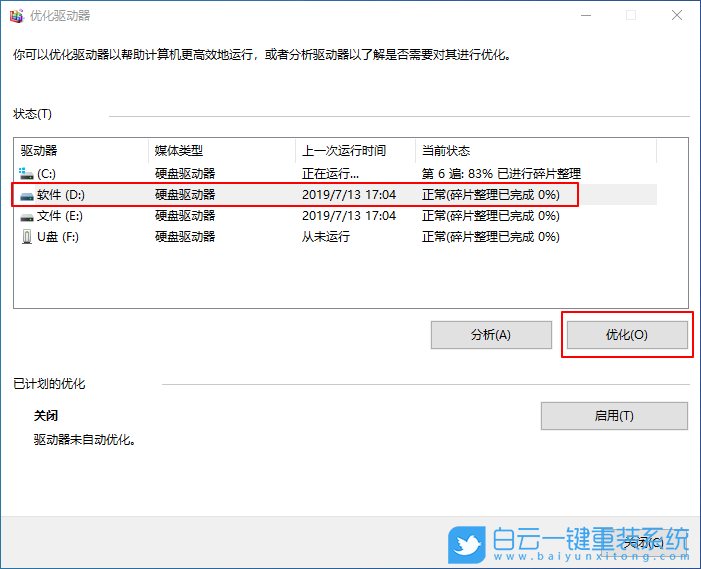Click E drive's last run time 2019/7/13 17:04
Image resolution: width=701 pixels, height=569 pixels.
pos(349,216)
